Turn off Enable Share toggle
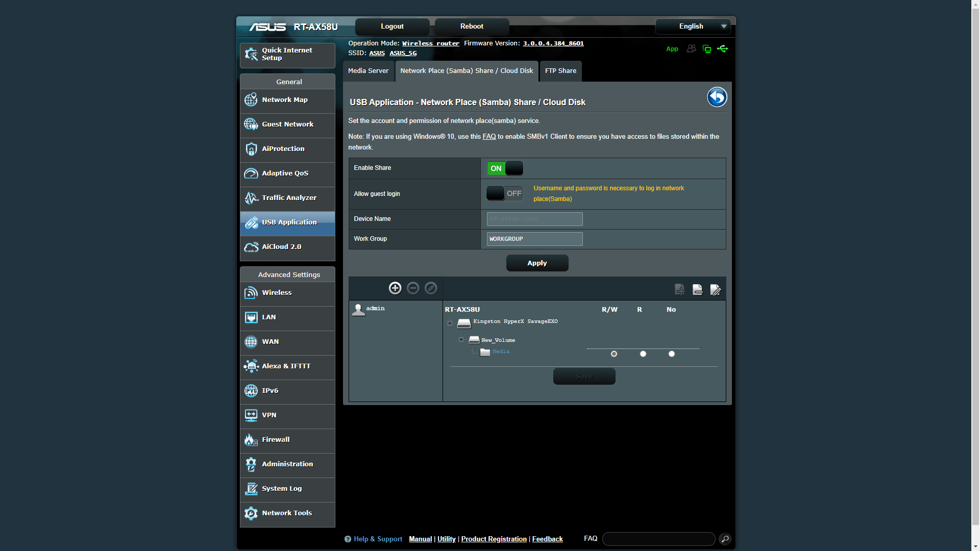 pos(504,168)
